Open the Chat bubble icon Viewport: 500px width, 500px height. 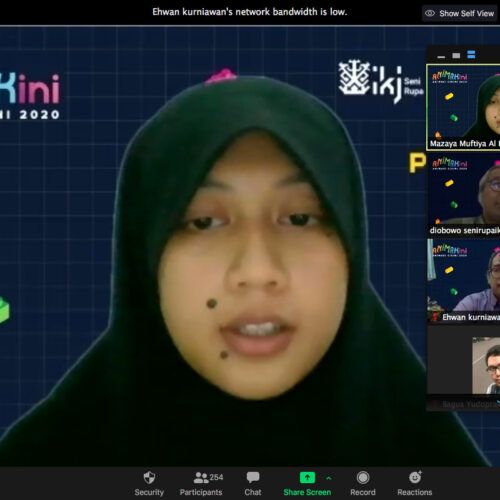[253, 478]
